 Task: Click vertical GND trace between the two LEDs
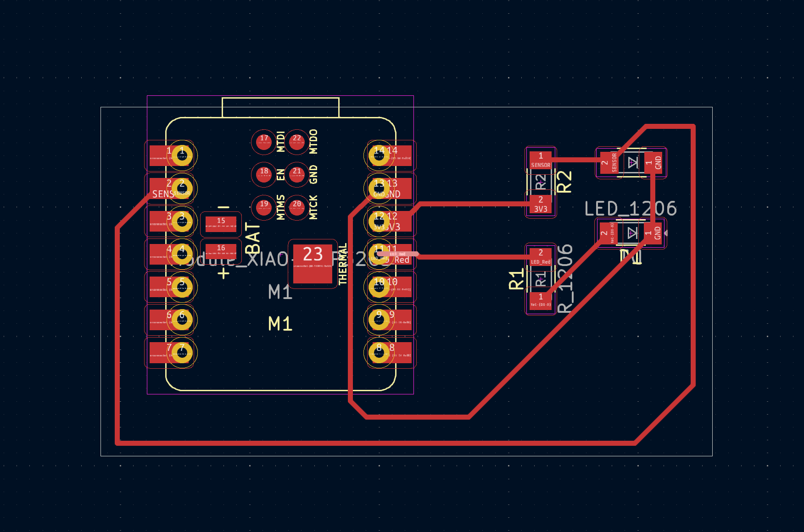[x=653, y=198]
